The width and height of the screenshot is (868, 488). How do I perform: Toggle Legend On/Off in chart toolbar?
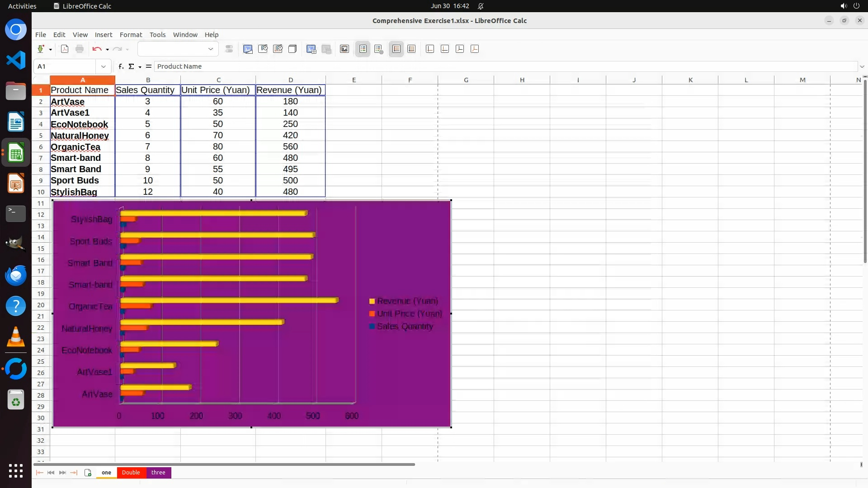click(363, 49)
